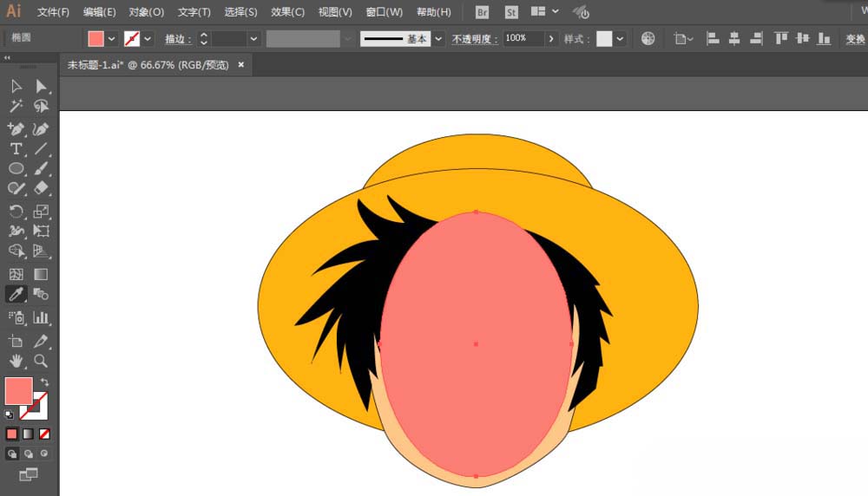Viewport: 868px width, 496px height.
Task: Select the Lasso tool
Action: [x=41, y=106]
